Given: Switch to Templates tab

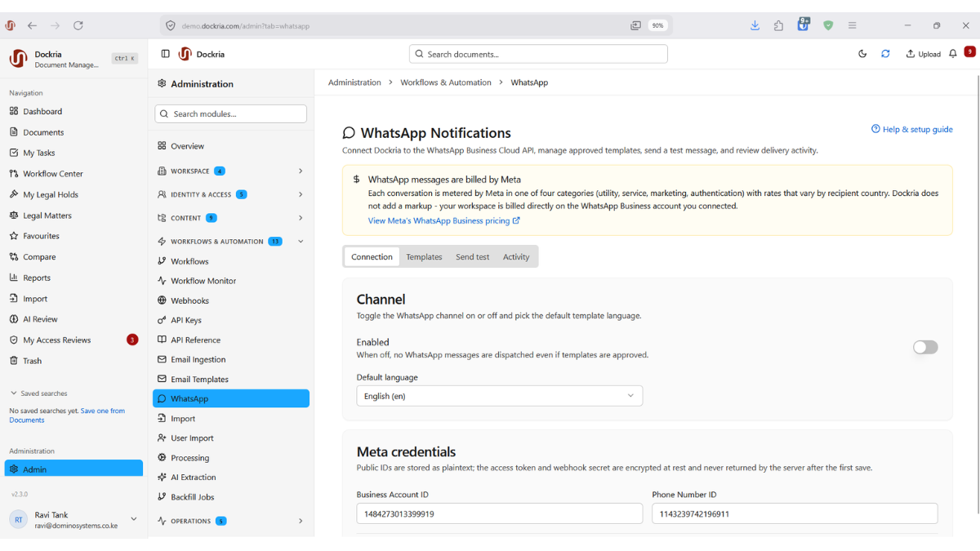Looking at the screenshot, I should [x=424, y=256].
